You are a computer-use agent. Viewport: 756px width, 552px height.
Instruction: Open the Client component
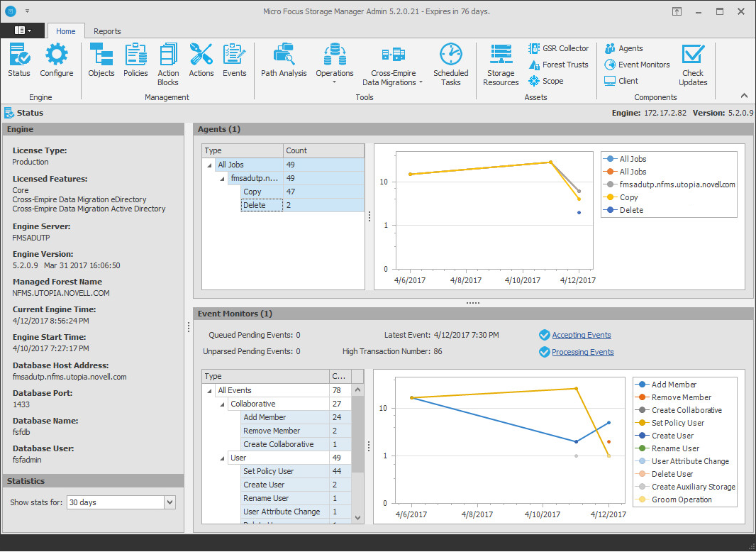[x=621, y=81]
